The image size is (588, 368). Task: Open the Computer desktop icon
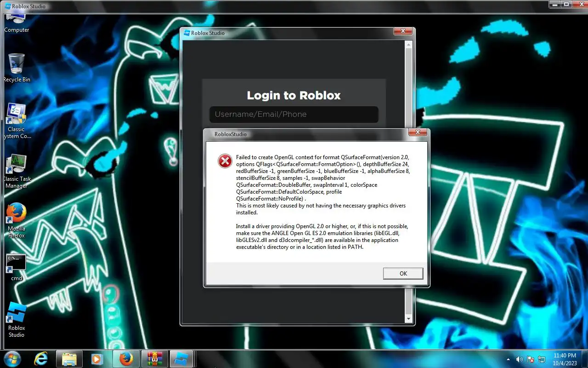click(17, 23)
